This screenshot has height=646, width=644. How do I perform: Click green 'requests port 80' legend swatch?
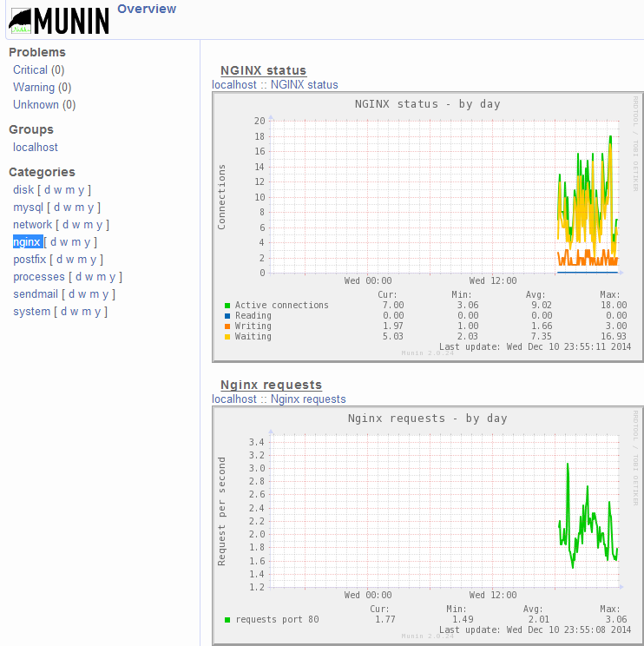pyautogui.click(x=227, y=620)
